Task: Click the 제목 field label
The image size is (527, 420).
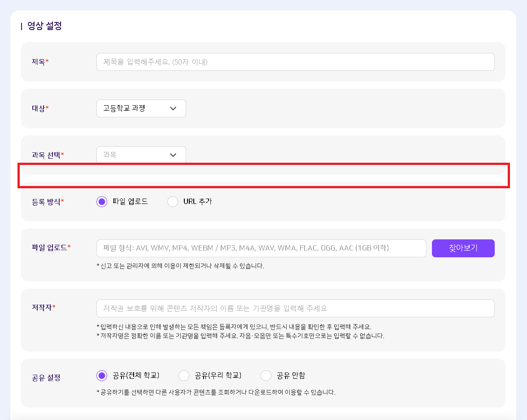Action: click(x=39, y=62)
